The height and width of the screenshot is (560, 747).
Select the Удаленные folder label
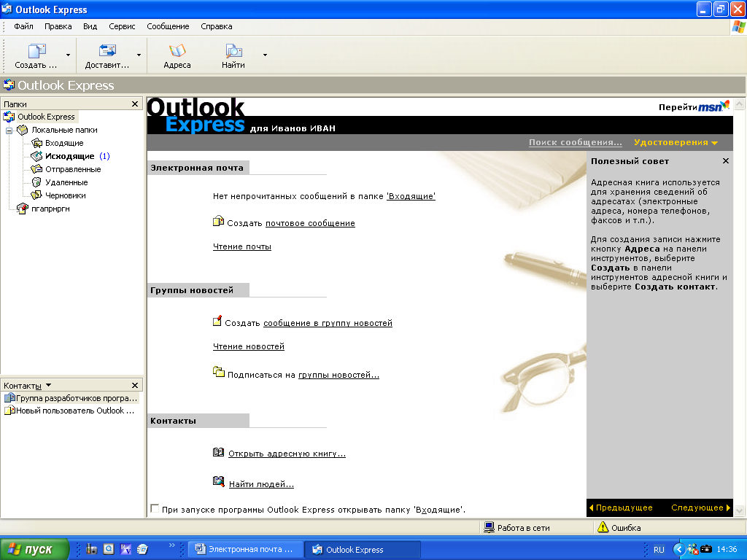point(66,182)
